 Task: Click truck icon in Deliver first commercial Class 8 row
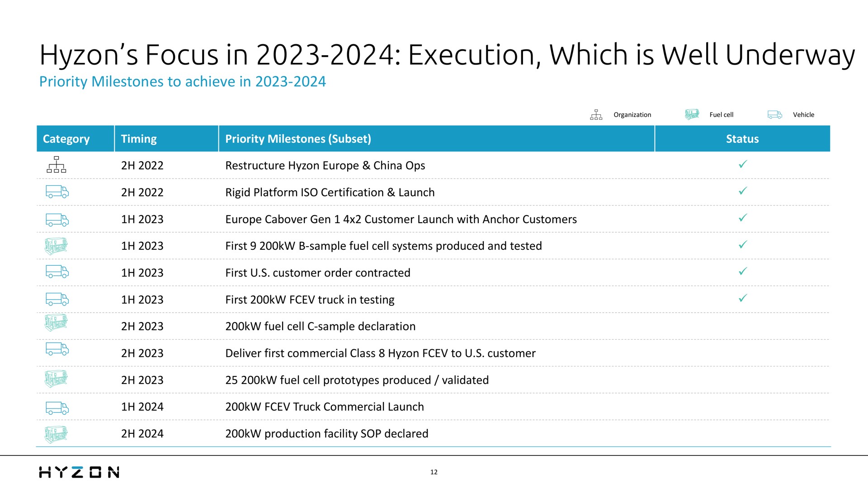coord(57,349)
